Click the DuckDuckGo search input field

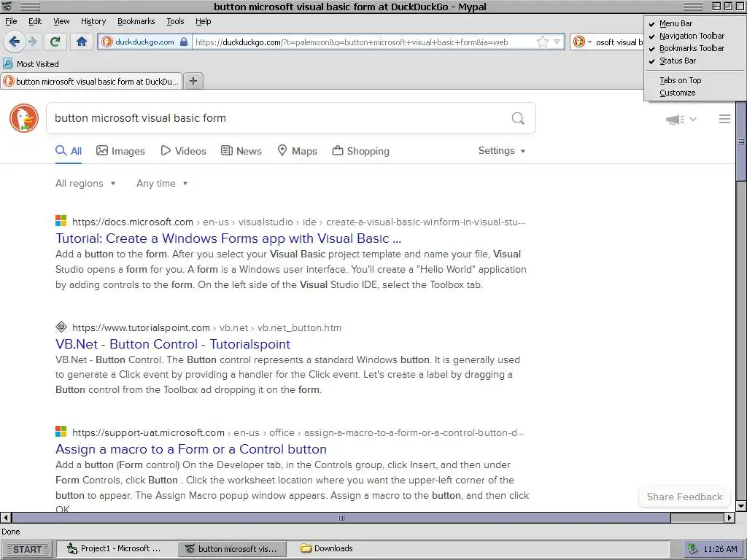coord(279,118)
